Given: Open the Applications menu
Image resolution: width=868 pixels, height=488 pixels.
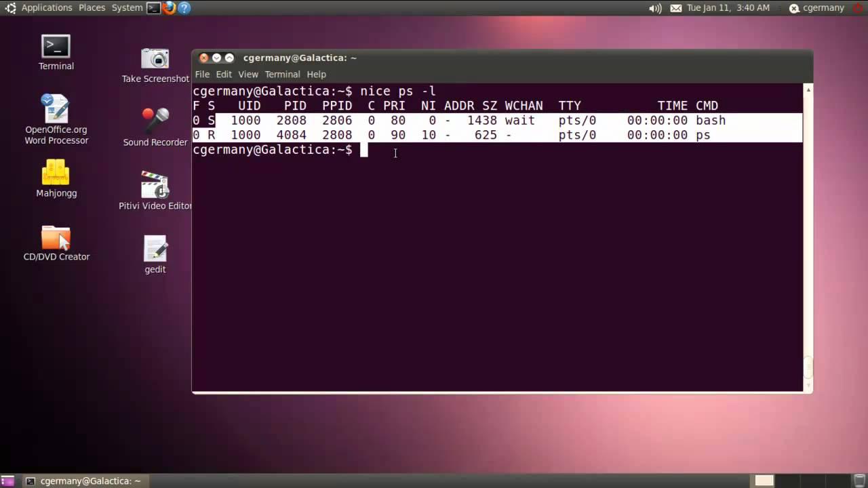Looking at the screenshot, I should point(47,7).
